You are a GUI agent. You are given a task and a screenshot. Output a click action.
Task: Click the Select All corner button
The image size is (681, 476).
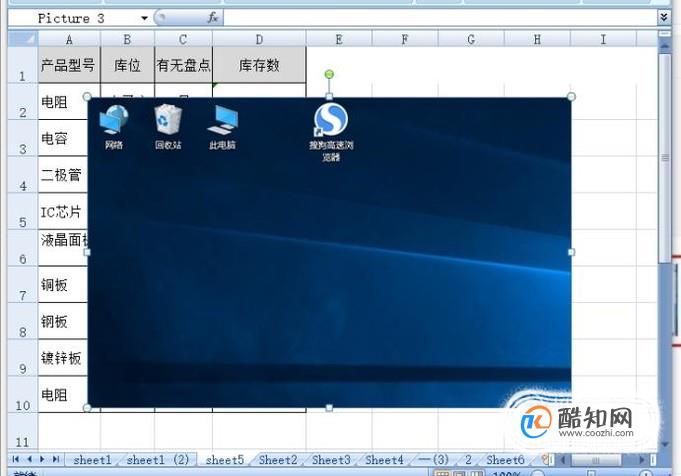[x=23, y=39]
